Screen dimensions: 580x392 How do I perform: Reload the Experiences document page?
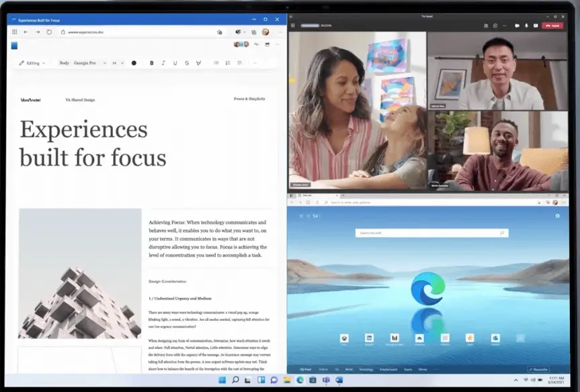click(x=49, y=32)
